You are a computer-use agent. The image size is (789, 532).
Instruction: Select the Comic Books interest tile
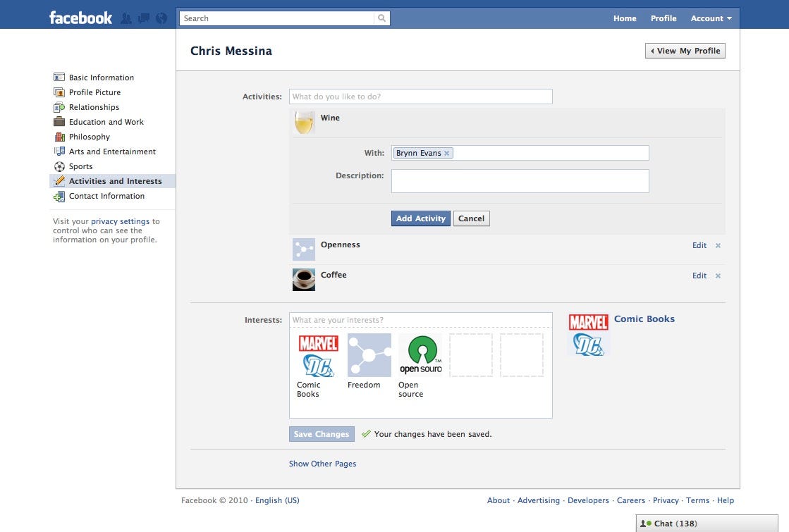[x=319, y=366]
